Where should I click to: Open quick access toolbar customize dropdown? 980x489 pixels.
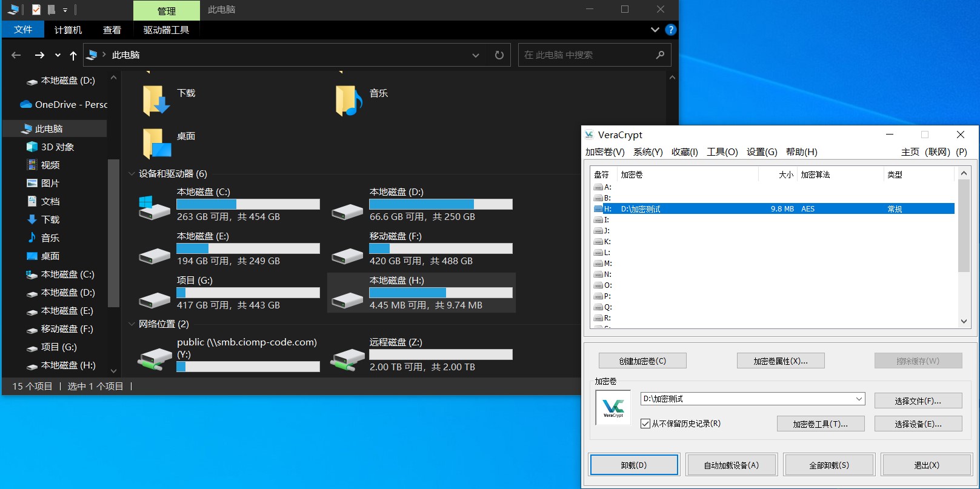pos(65,10)
